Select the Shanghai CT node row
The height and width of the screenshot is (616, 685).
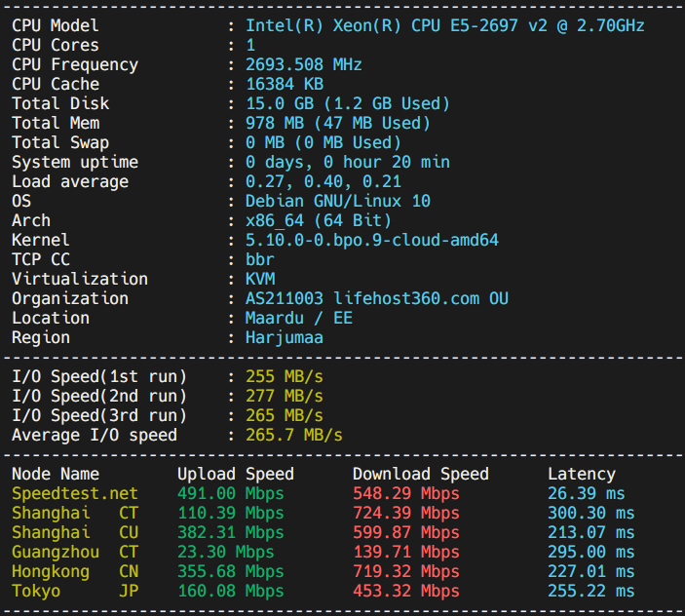click(323, 513)
